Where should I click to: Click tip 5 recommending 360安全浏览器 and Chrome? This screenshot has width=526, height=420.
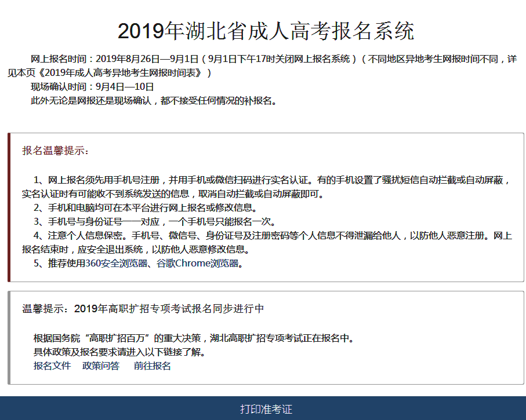[x=137, y=264]
